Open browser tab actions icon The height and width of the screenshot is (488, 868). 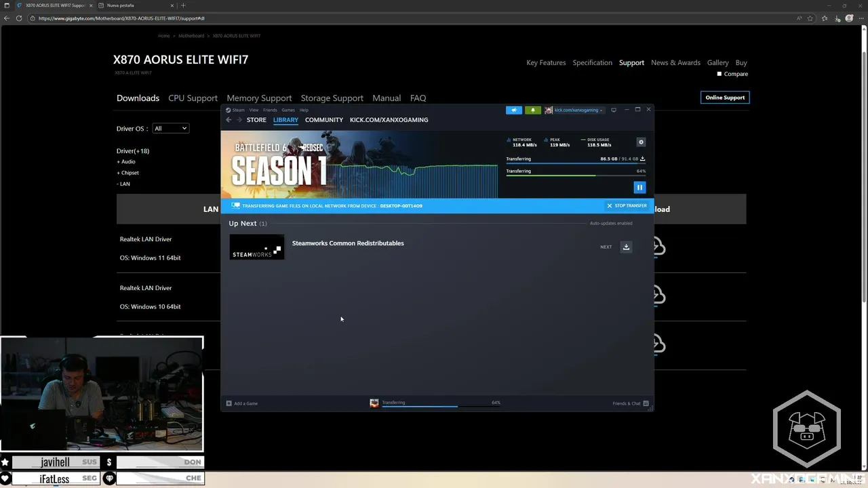[x=6, y=5]
